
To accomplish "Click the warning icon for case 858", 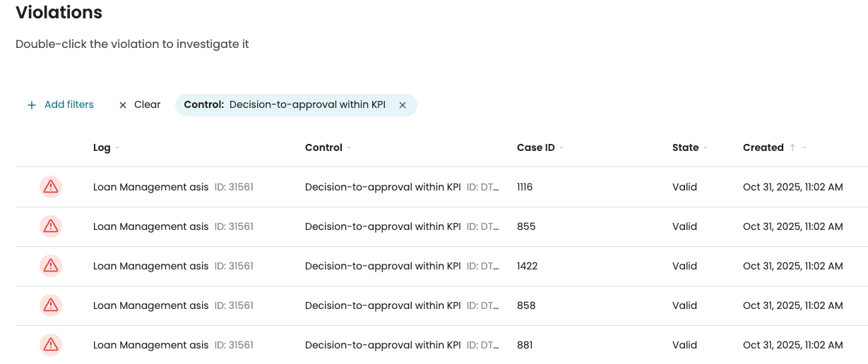I will click(x=51, y=305).
